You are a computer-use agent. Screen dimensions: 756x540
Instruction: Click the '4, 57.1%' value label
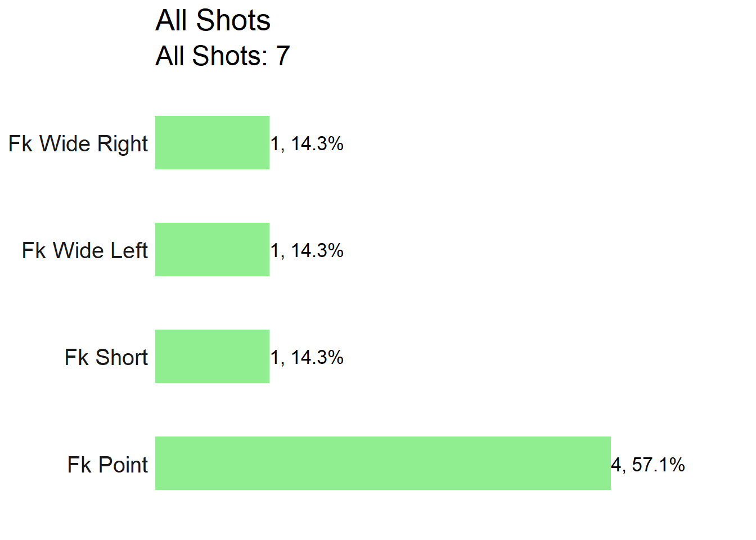click(x=648, y=465)
